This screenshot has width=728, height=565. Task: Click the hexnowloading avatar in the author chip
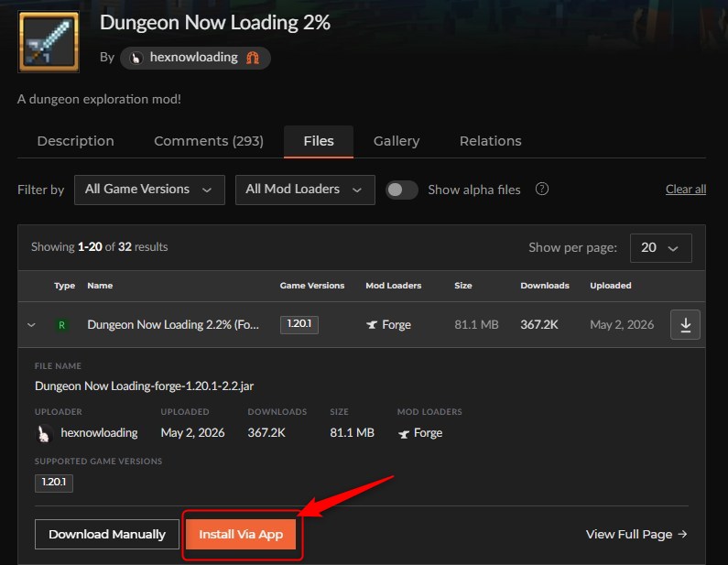[136, 58]
